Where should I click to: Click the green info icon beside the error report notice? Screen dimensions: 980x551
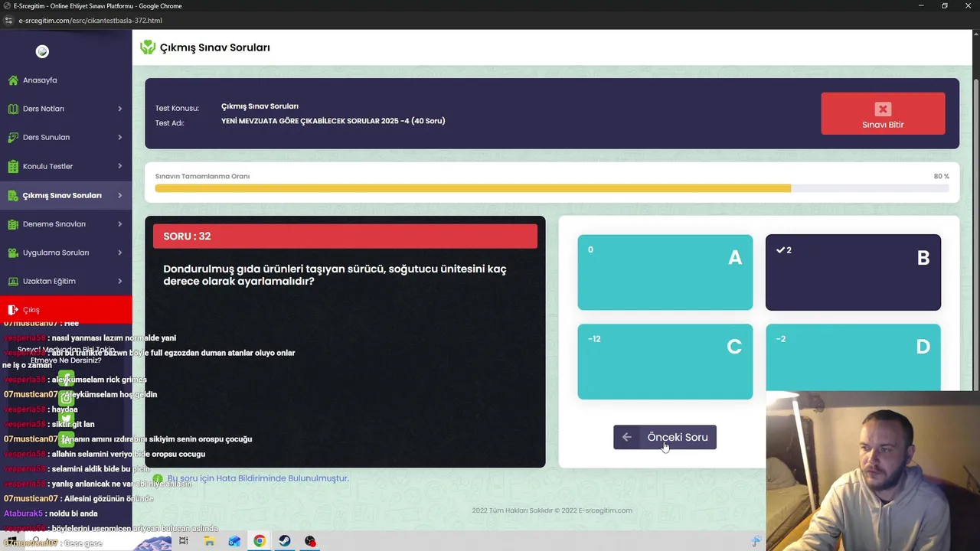[x=158, y=478]
